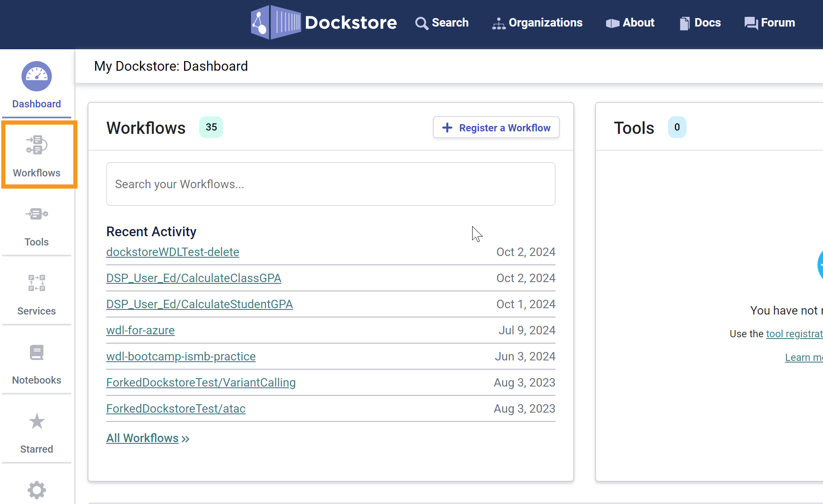823x504 pixels.
Task: Open the Starred sidebar star icon
Action: 37,421
